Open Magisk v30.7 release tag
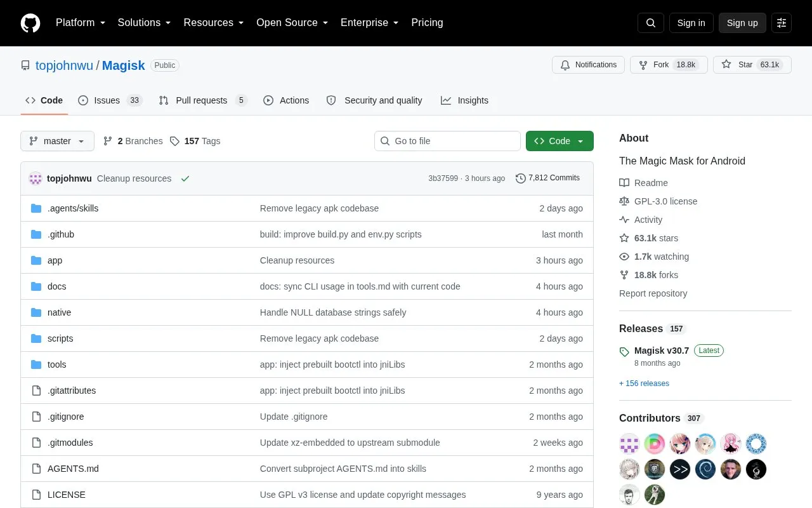 [x=661, y=351]
